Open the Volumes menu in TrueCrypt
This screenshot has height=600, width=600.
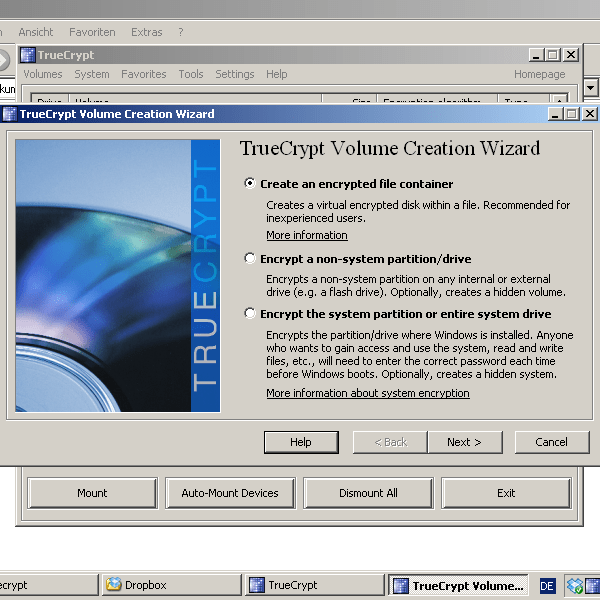(x=43, y=74)
